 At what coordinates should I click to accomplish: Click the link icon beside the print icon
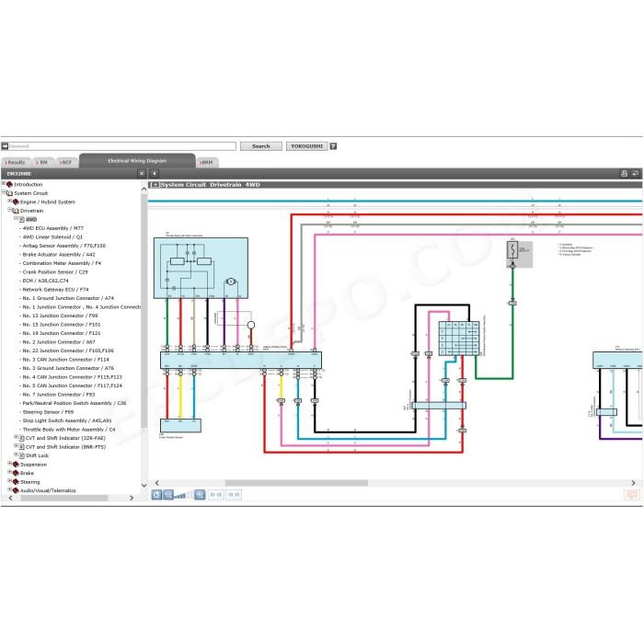pyautogui.click(x=636, y=174)
